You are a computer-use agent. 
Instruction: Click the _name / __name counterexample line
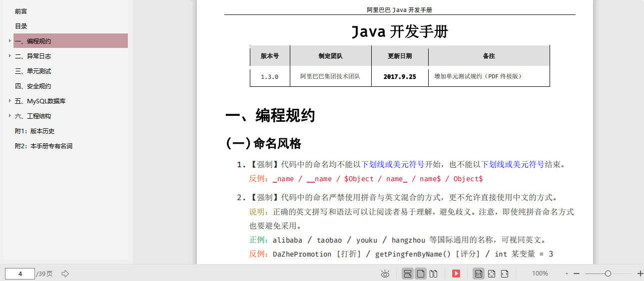[x=366, y=179]
